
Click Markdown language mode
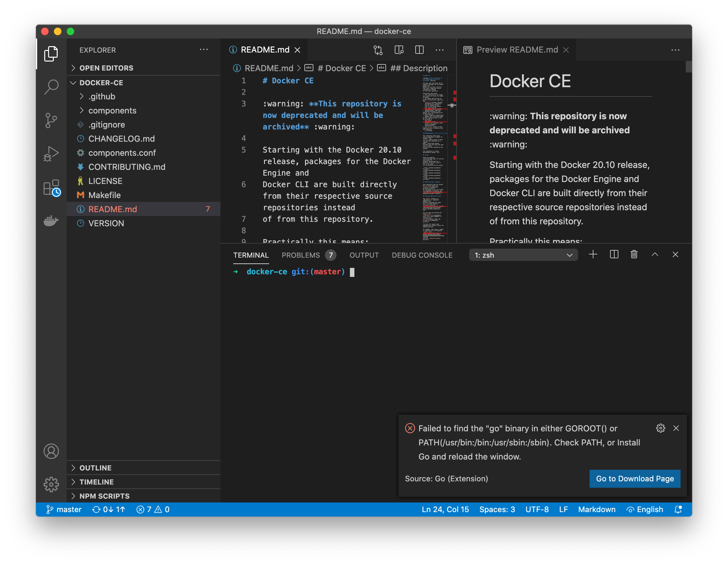(x=597, y=509)
